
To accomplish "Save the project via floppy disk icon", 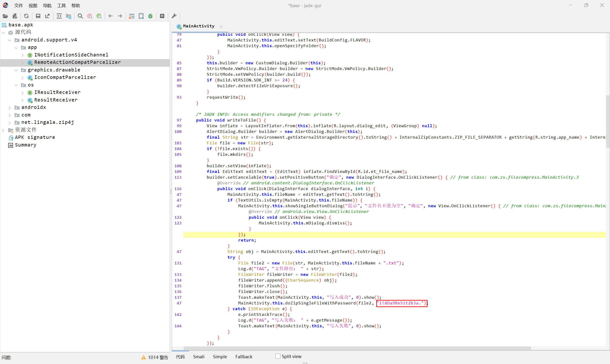I will (x=38, y=16).
